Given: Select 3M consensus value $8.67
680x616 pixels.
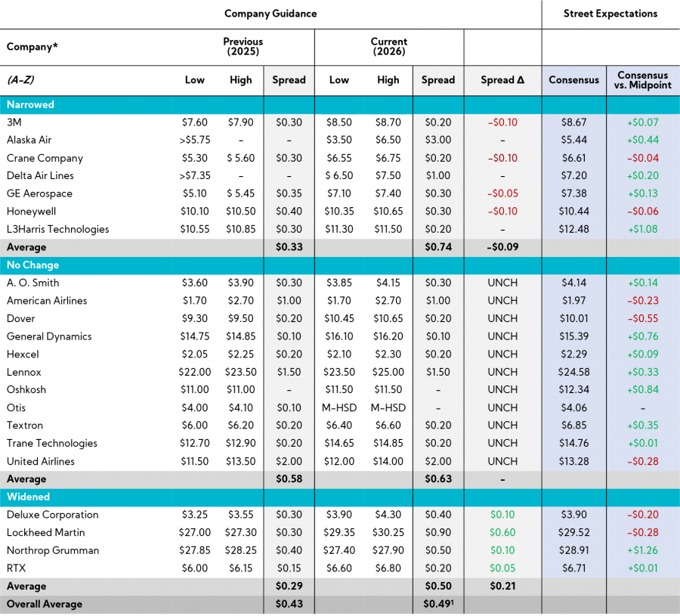Looking at the screenshot, I should click(573, 122).
